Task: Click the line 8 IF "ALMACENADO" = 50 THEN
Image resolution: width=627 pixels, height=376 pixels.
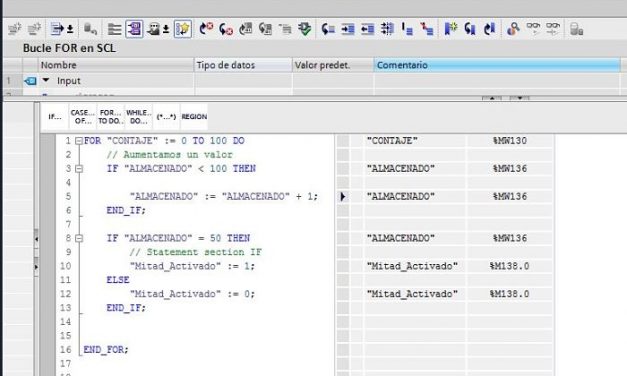Action: pyautogui.click(x=178, y=238)
